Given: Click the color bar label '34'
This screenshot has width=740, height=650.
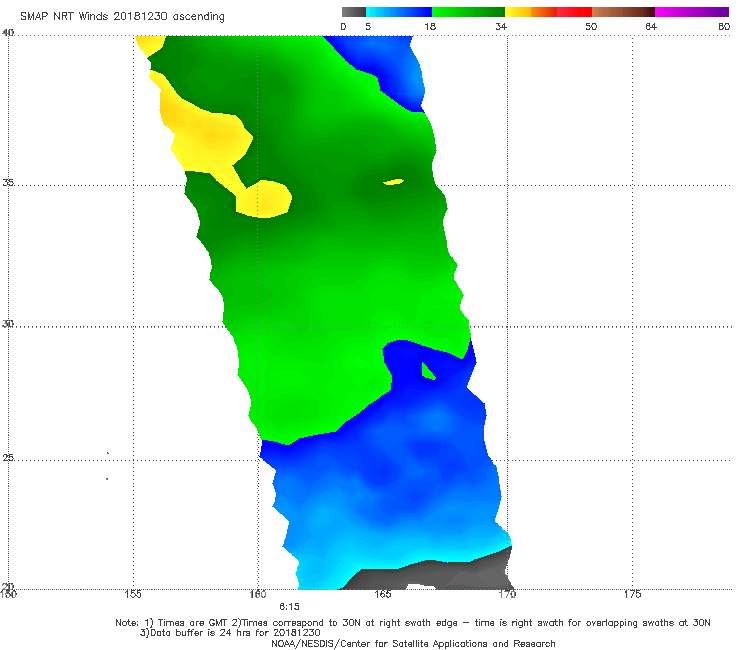Looking at the screenshot, I should [501, 26].
